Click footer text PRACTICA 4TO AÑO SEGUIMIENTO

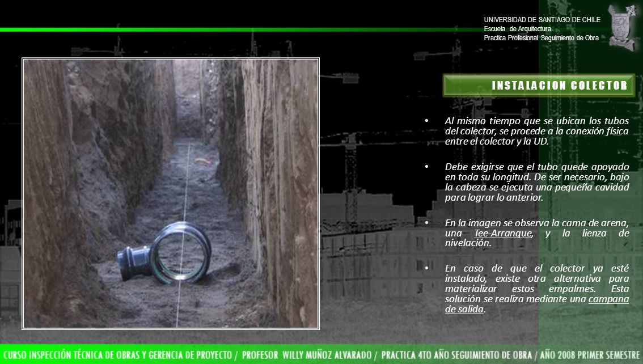[456, 355]
